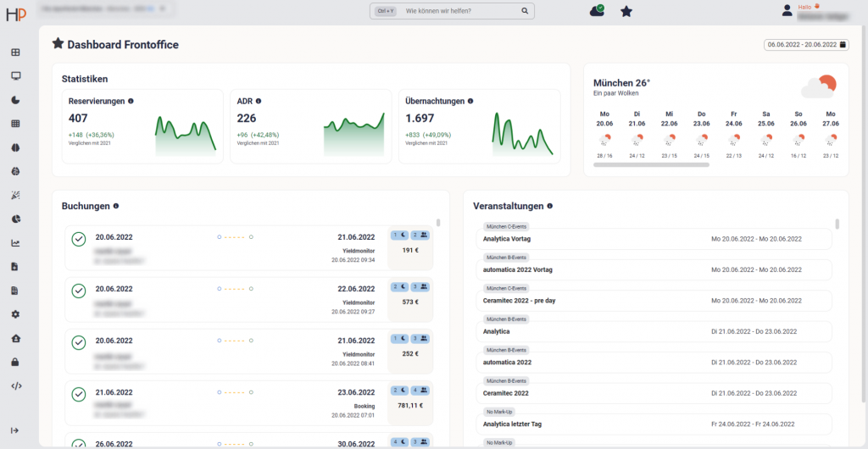
Task: Open favorites via the top bar star
Action: coord(626,11)
